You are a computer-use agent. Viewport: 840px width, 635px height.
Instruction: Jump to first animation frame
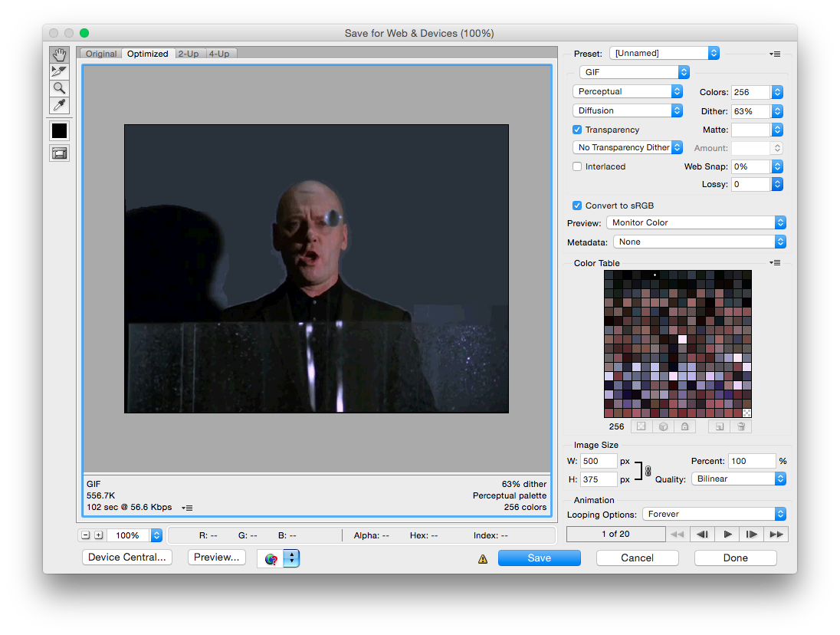(x=678, y=535)
